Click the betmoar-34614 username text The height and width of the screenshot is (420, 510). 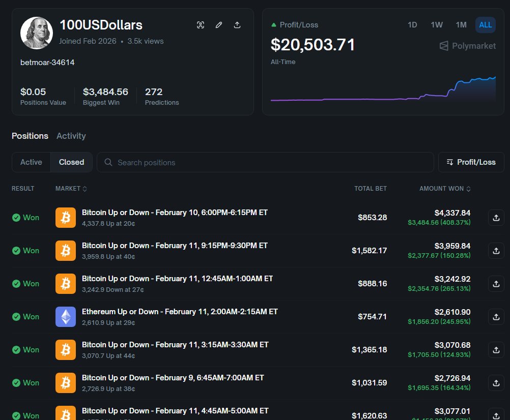tap(47, 63)
